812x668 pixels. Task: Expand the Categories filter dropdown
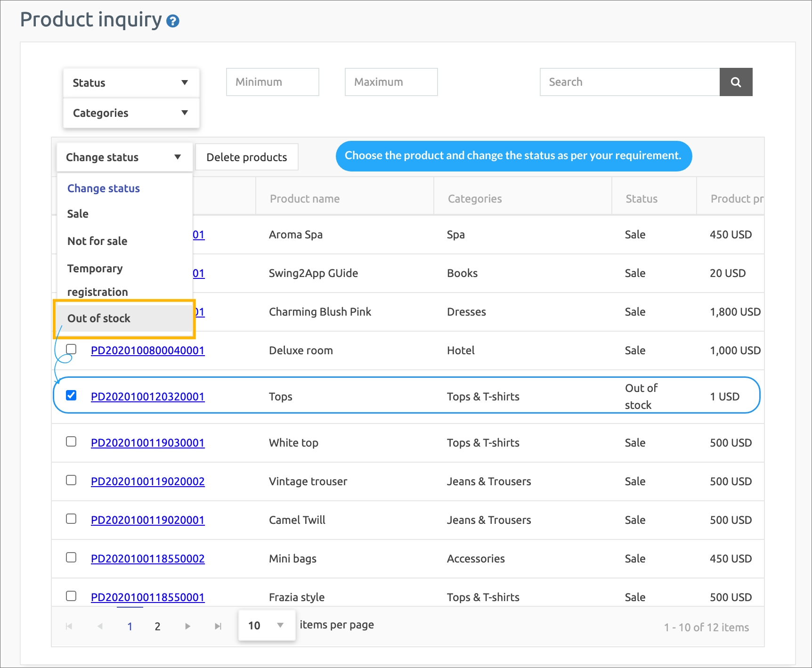click(131, 113)
